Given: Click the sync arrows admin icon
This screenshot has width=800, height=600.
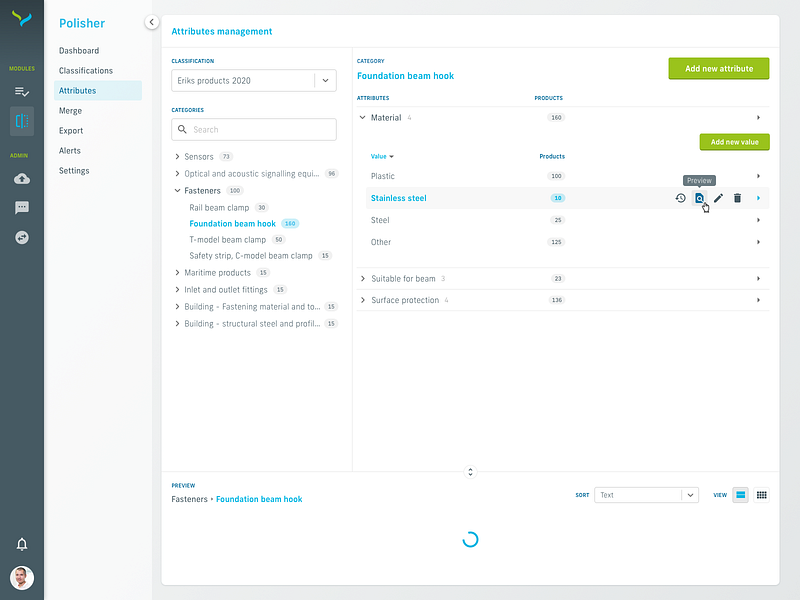Looking at the screenshot, I should click(x=22, y=237).
